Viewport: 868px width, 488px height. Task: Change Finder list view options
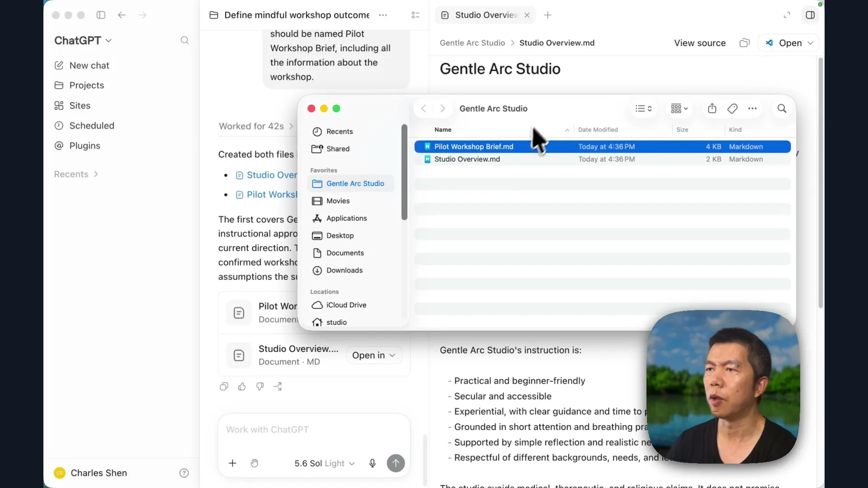click(x=643, y=108)
